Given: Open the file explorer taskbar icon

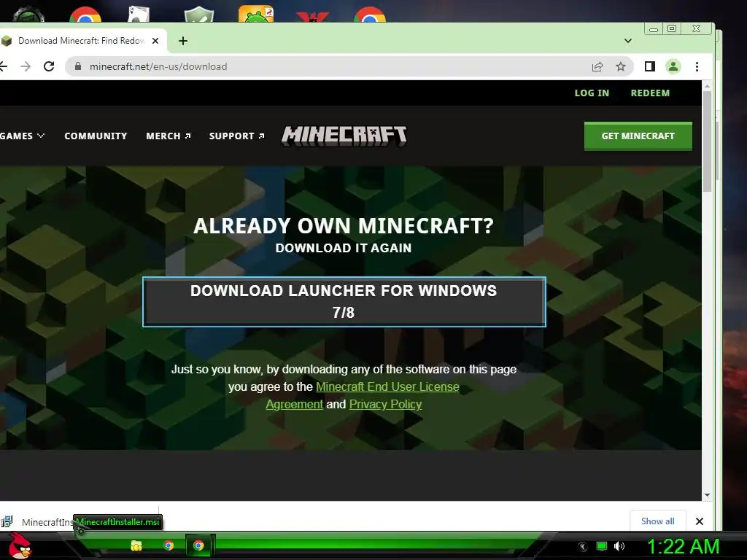Looking at the screenshot, I should coord(136,545).
